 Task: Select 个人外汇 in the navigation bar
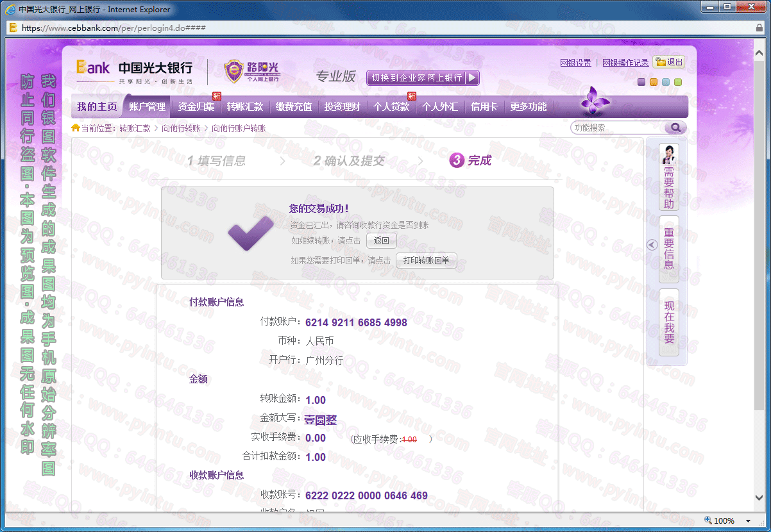(x=440, y=106)
